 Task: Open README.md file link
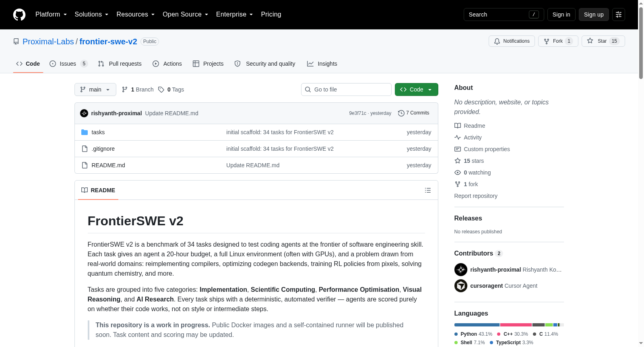pos(108,165)
